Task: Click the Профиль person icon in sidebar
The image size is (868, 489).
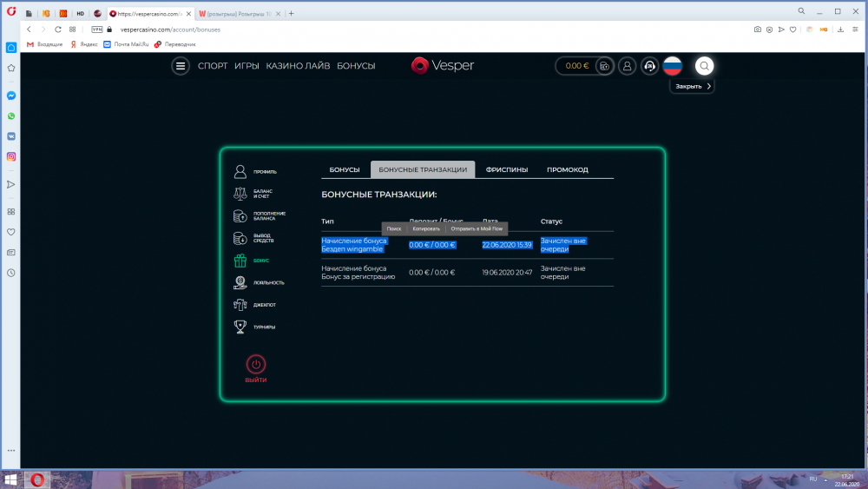Action: [x=240, y=172]
